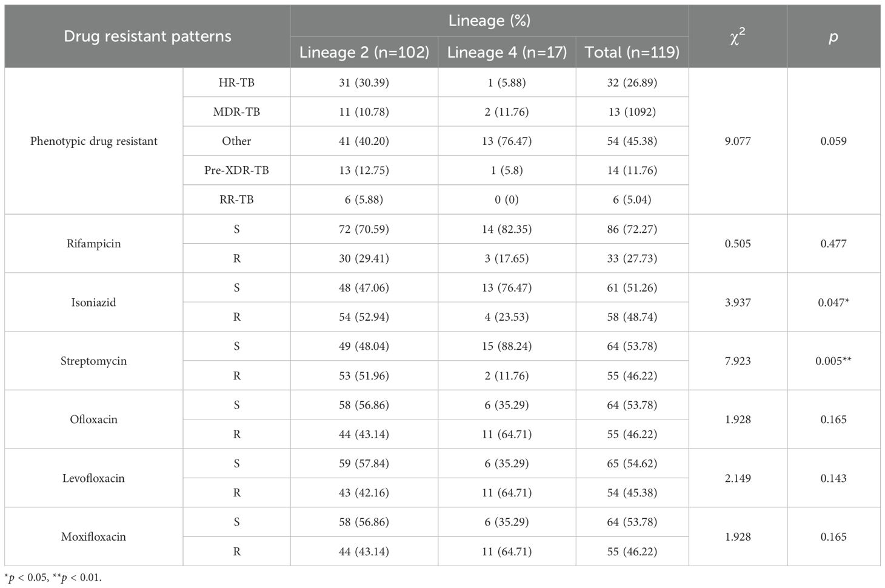Image resolution: width=885 pixels, height=588 pixels.
Task: Click the chi-square value 9.077
Action: coord(737,141)
